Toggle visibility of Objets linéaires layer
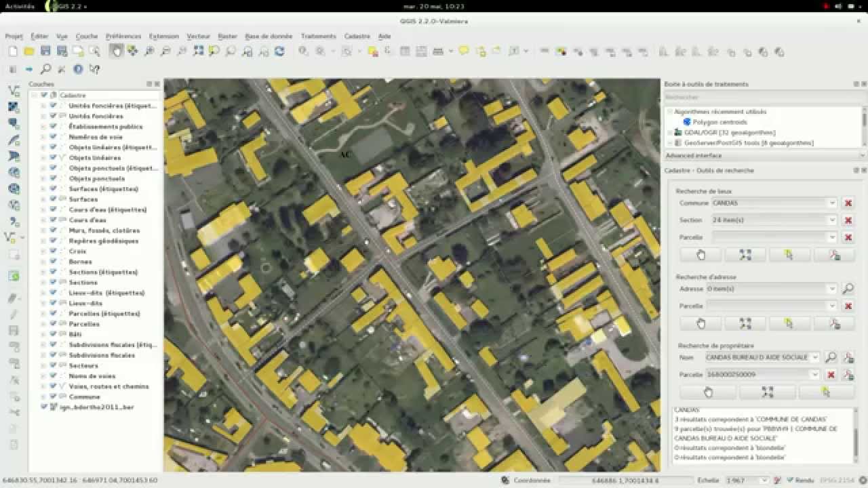The height and width of the screenshot is (488, 868). coord(53,158)
